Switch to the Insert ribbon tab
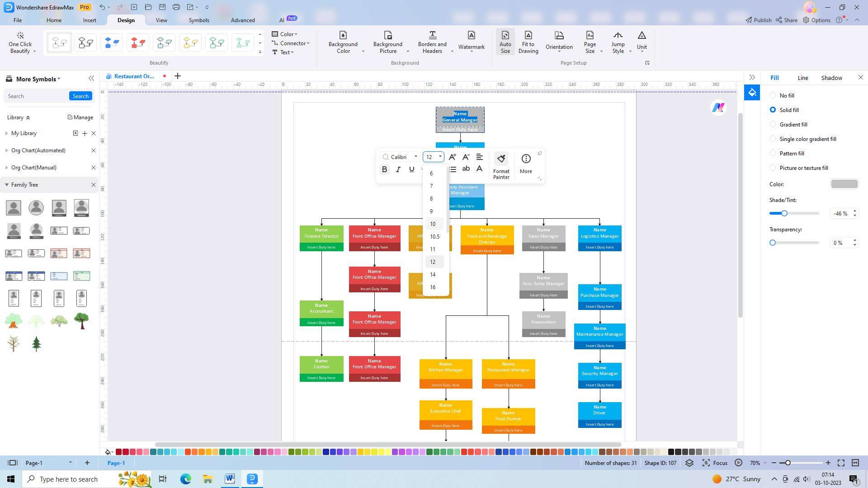 pyautogui.click(x=90, y=20)
